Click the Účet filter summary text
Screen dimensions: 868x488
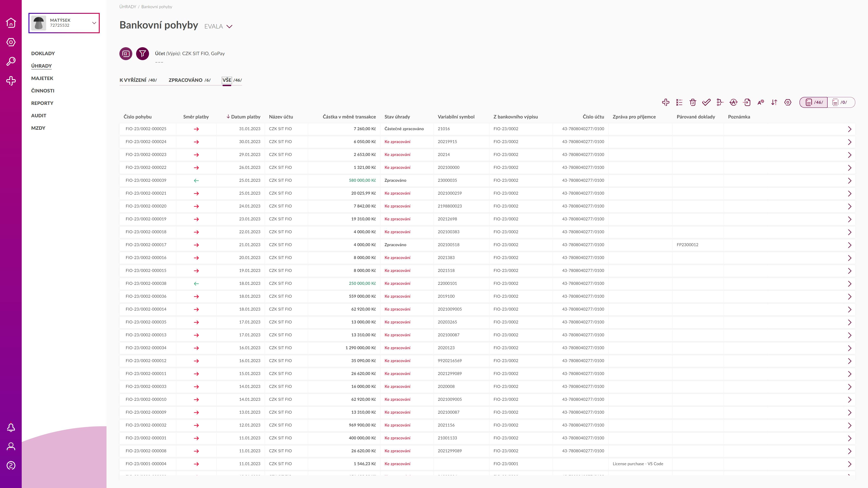coord(190,54)
